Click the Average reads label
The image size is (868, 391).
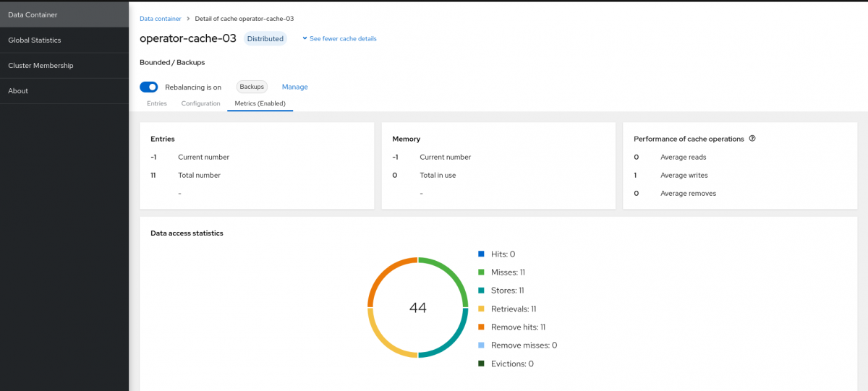[684, 157]
